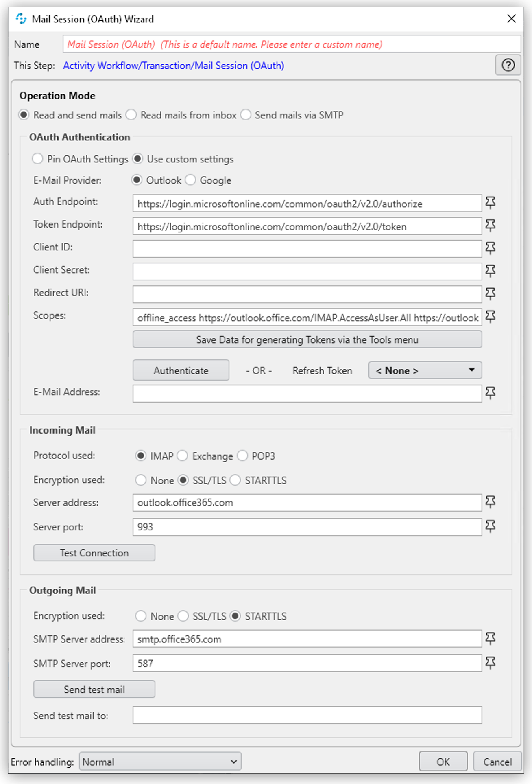This screenshot has height=784, width=532.
Task: Click the Client Secret input field
Action: pos(307,272)
